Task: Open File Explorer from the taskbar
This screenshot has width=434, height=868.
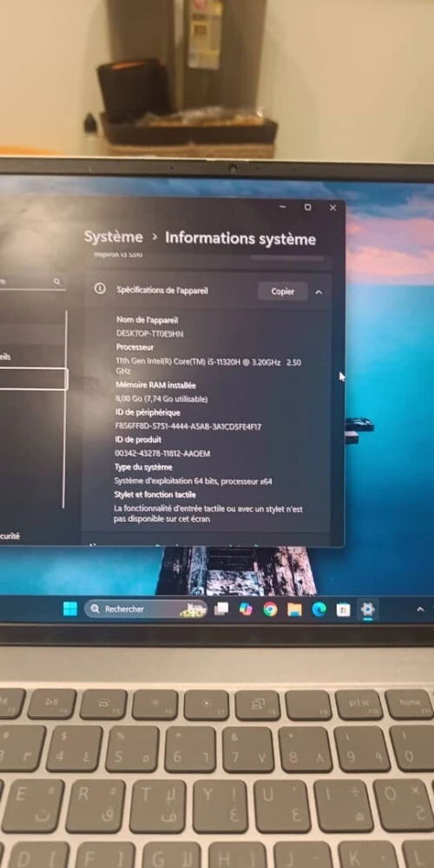Action: point(294,609)
